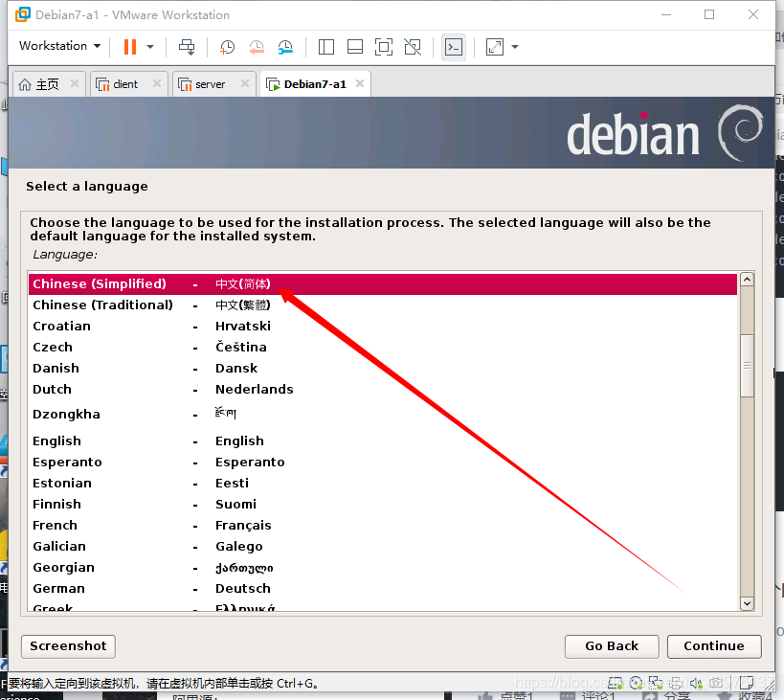Select Finnish language row
Viewport: 784px width, 700px height.
click(383, 504)
